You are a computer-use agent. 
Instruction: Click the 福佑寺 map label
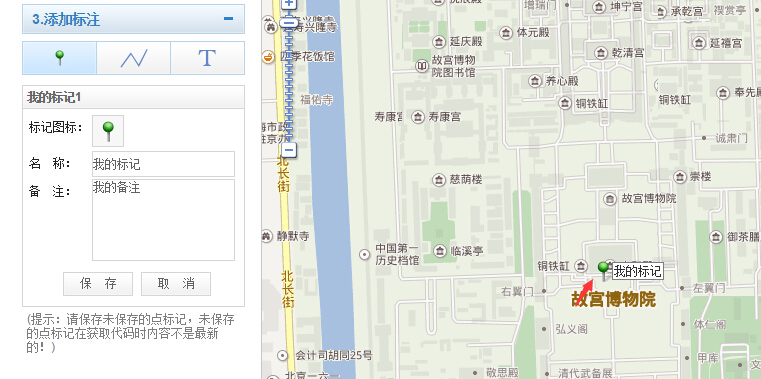(x=317, y=100)
